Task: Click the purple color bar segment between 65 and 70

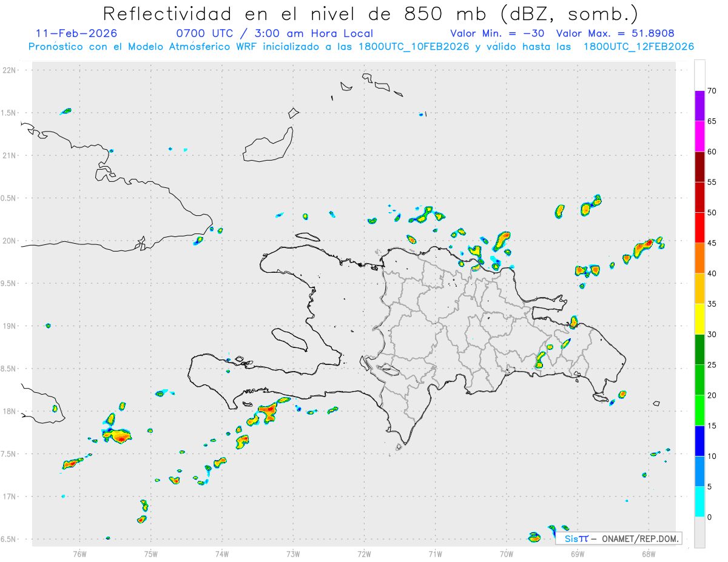Action: [x=699, y=106]
